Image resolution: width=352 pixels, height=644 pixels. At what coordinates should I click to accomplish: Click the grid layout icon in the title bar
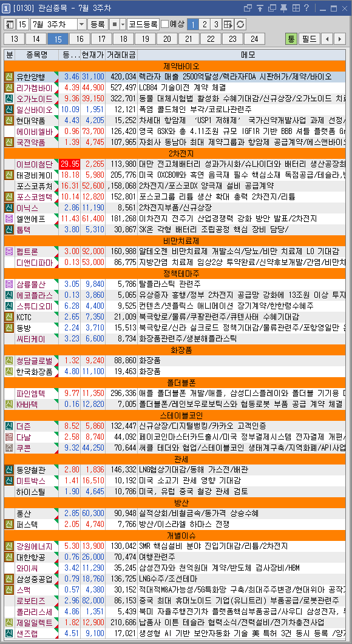click(x=295, y=8)
